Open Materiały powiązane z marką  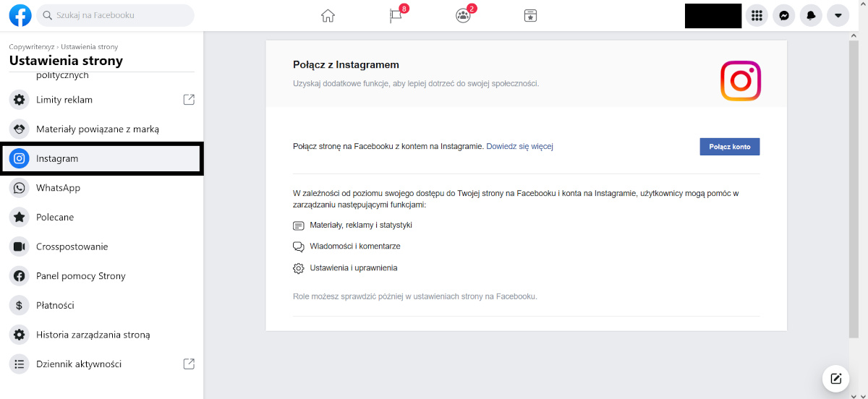[101, 129]
